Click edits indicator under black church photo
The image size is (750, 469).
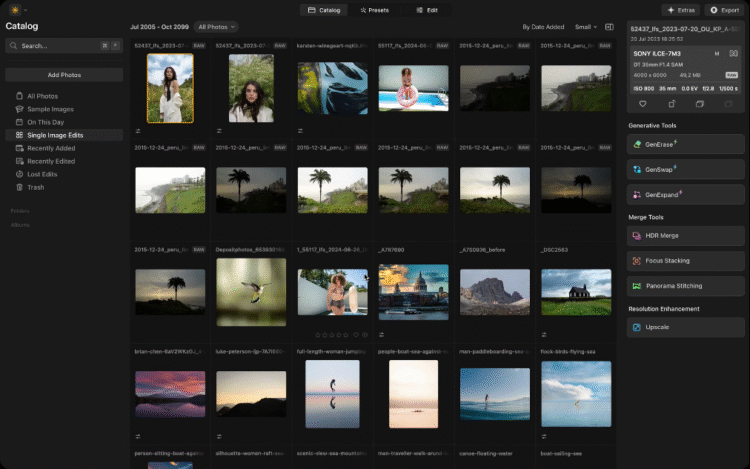[x=544, y=335]
